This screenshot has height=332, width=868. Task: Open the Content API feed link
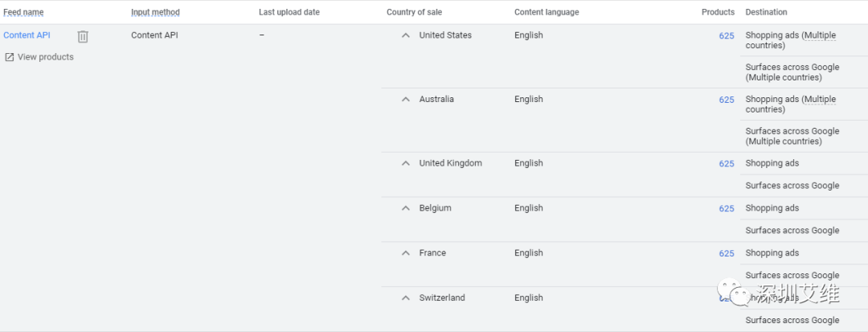pos(27,35)
